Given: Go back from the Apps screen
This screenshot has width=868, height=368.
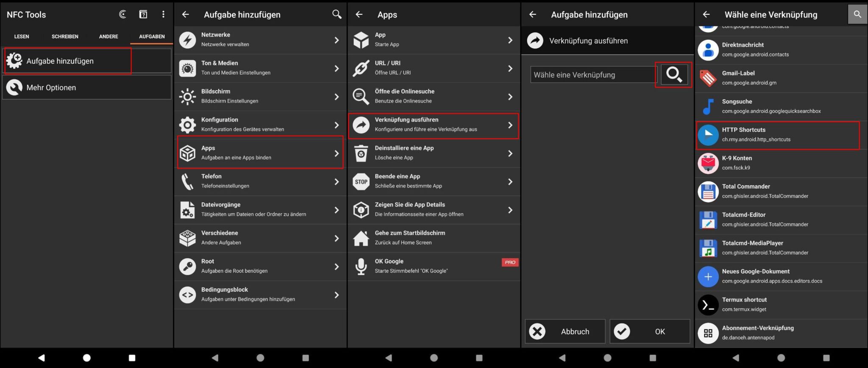Looking at the screenshot, I should (359, 14).
